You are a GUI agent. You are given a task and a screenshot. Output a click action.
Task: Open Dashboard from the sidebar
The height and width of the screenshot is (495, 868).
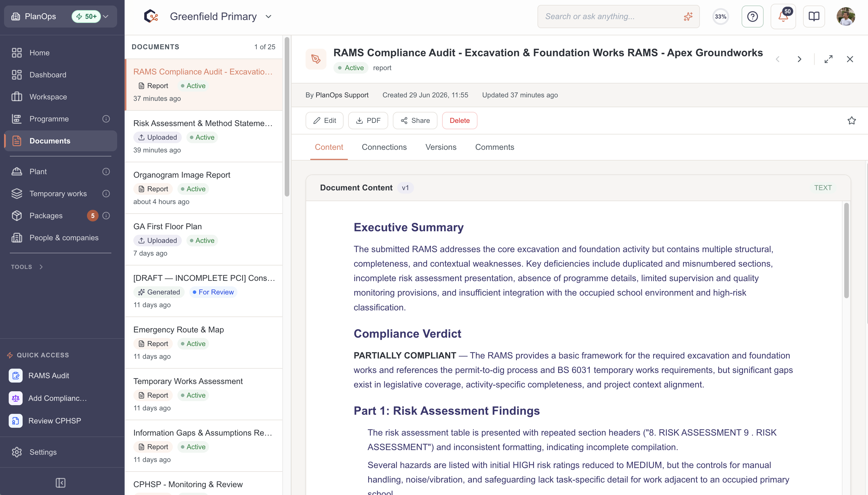click(x=61, y=75)
